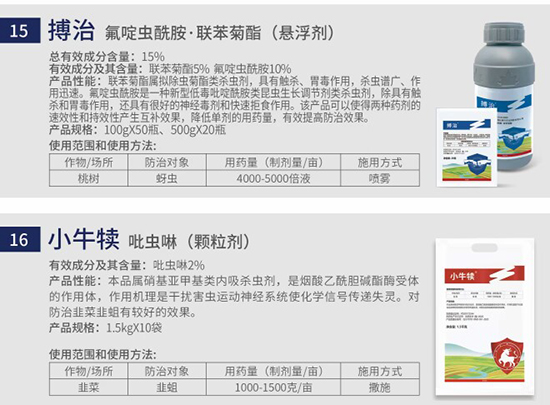Click the 吡虫啉（颗粒剂）subtitle text

coord(189,242)
